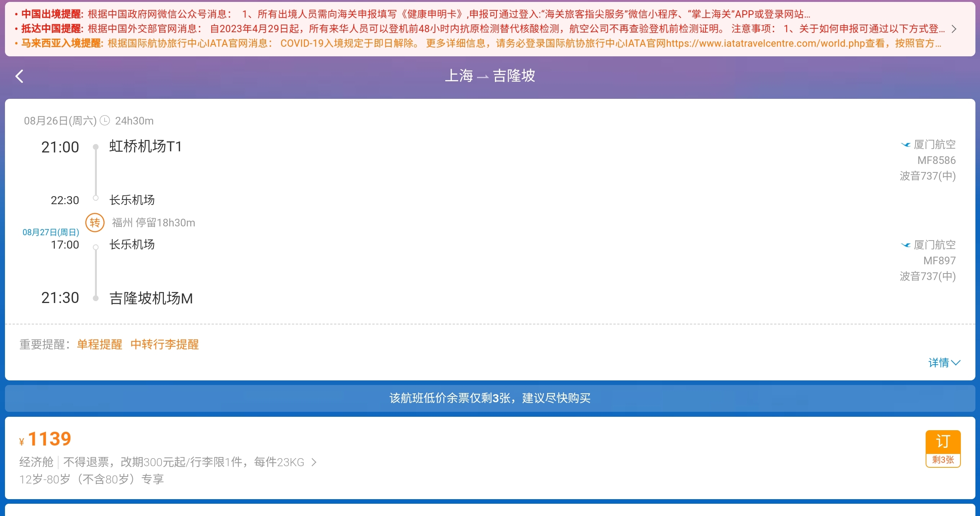Image resolution: width=980 pixels, height=516 pixels.
Task: Click 08月27日(周日) next-day label
Action: click(51, 232)
